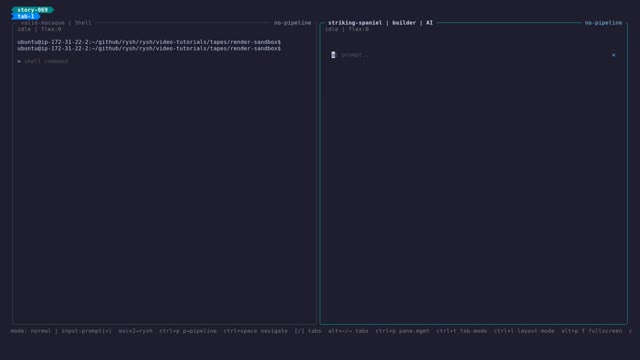Click the input:prompt(<) status entry

(x=87, y=331)
